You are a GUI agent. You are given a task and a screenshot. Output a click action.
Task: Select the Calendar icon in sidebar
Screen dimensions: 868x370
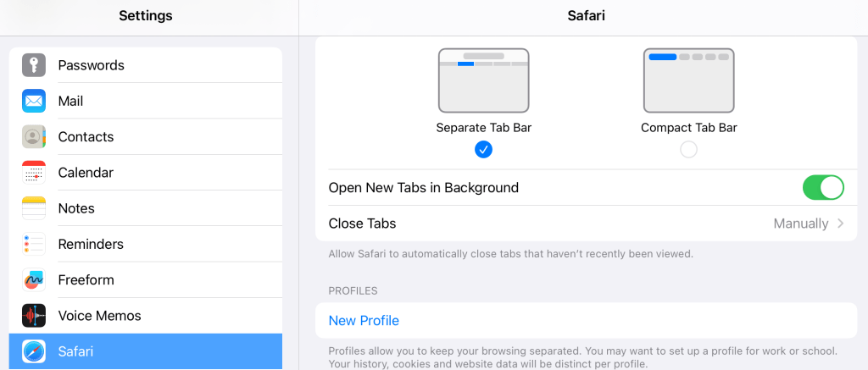point(34,173)
